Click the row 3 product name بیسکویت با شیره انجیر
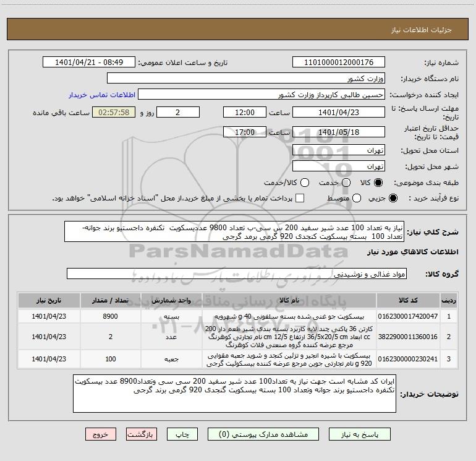The width and height of the screenshot is (476, 461). tap(289, 359)
